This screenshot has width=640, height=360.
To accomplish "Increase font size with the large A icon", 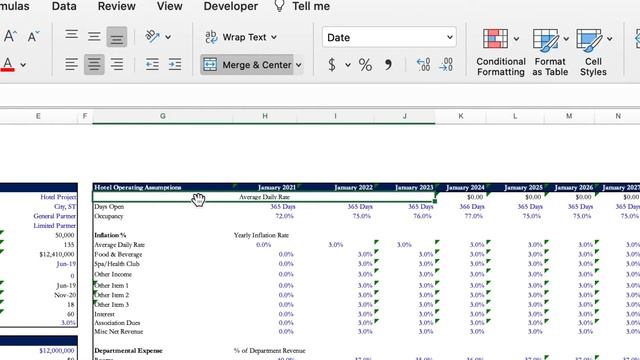I will [10, 36].
